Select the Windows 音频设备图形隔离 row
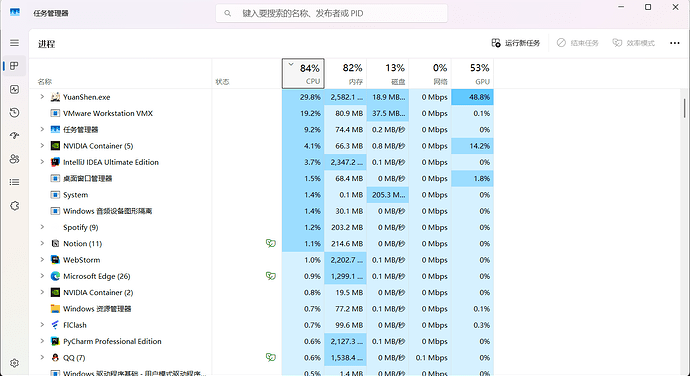The width and height of the screenshot is (690, 376). [x=261, y=211]
